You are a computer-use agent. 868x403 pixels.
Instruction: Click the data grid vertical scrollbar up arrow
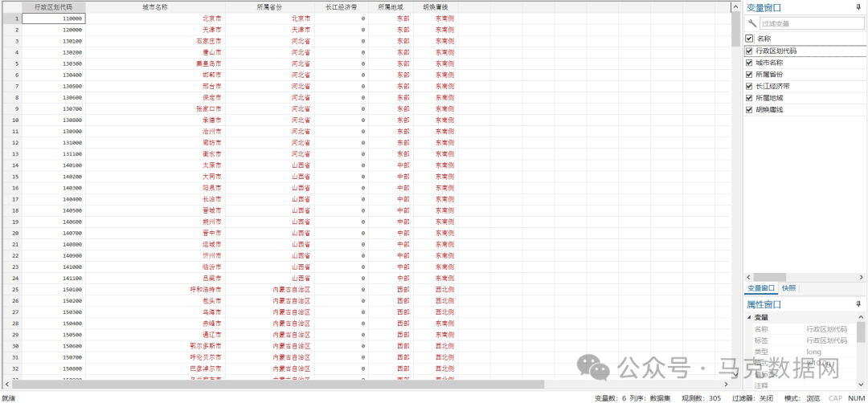[x=735, y=7]
